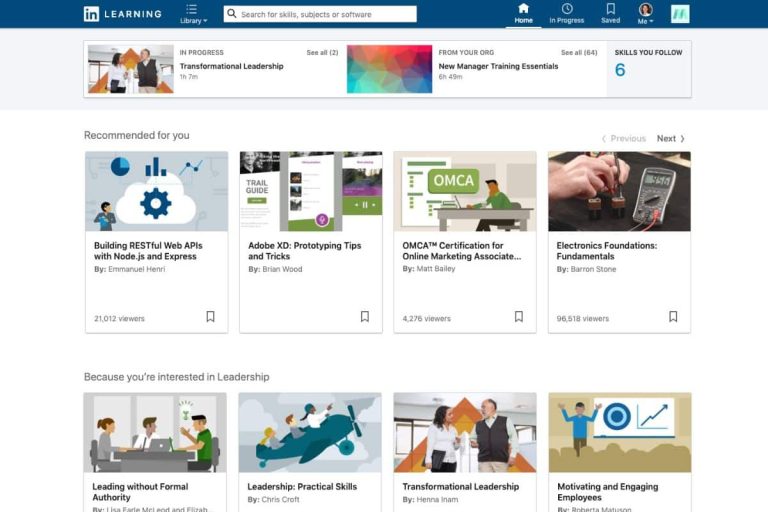Open Building RESTful Web APIs course title
This screenshot has height=512, width=768.
148,251
